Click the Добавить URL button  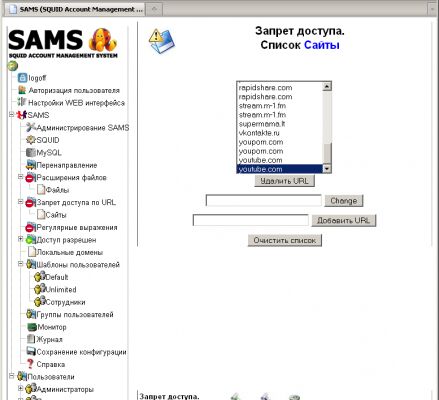(344, 220)
